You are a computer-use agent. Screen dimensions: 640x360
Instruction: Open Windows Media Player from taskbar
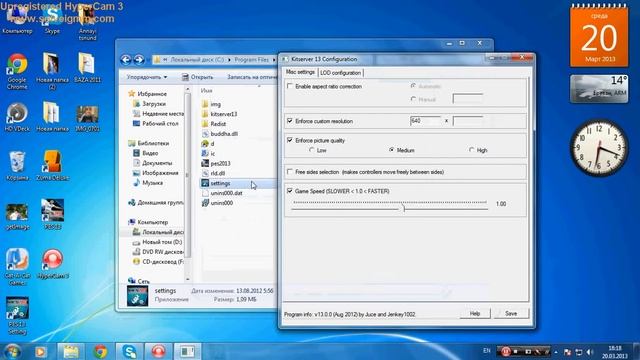(40, 351)
